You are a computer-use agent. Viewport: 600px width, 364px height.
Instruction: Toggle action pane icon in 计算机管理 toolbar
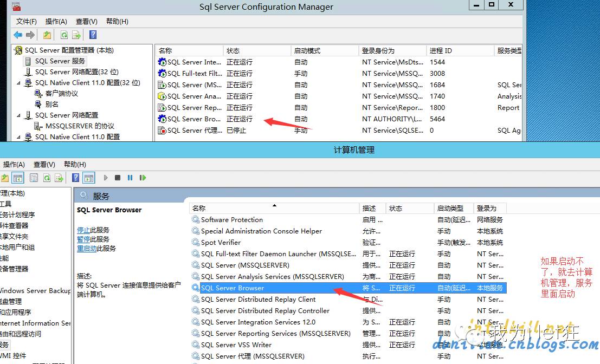89,178
